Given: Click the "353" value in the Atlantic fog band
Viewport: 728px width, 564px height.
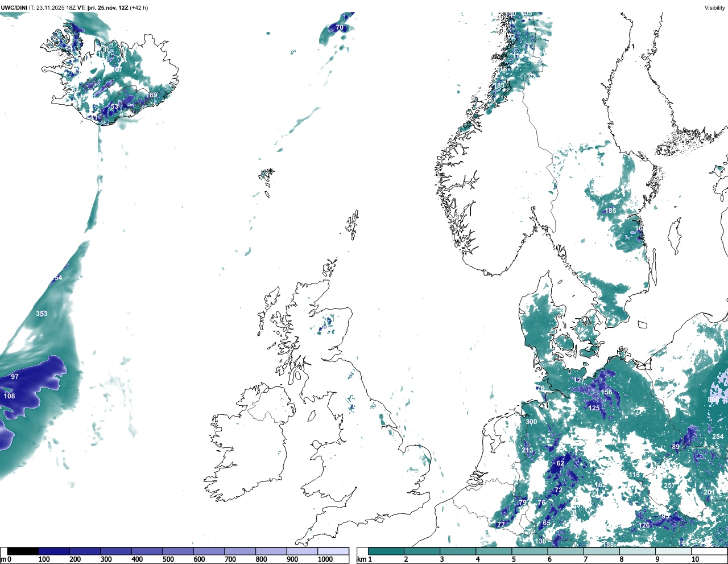Looking at the screenshot, I should (42, 314).
